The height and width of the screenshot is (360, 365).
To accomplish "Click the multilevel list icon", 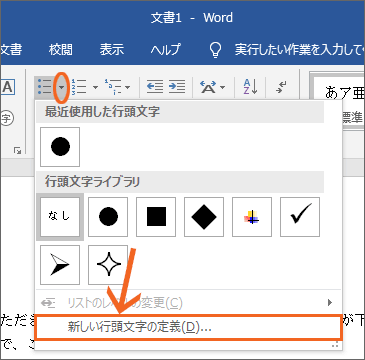I will coord(112,87).
